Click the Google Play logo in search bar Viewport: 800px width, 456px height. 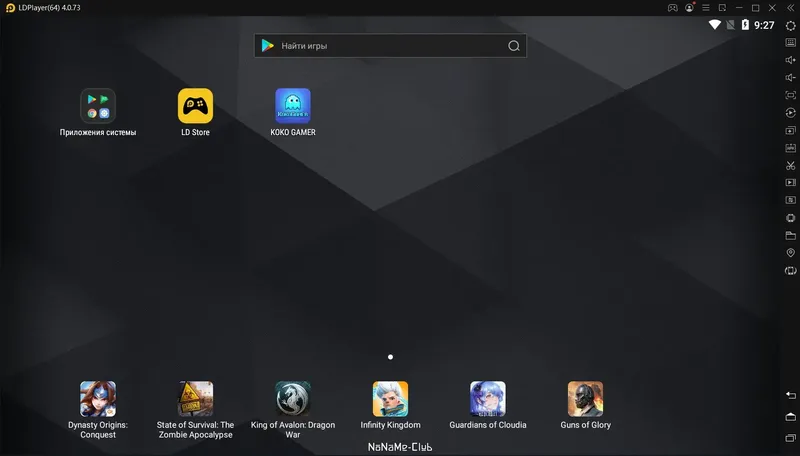click(267, 46)
